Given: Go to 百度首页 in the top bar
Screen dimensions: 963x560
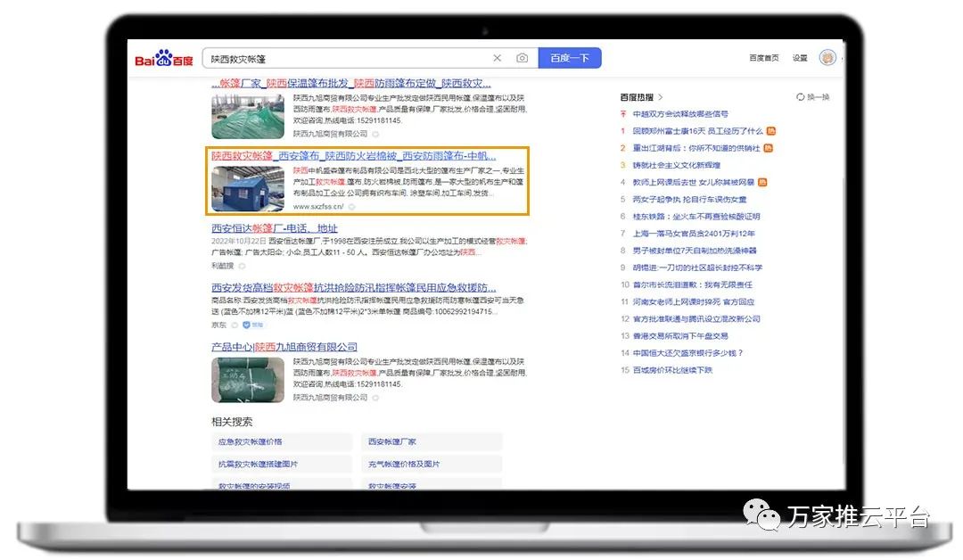Looking at the screenshot, I should coord(763,58).
